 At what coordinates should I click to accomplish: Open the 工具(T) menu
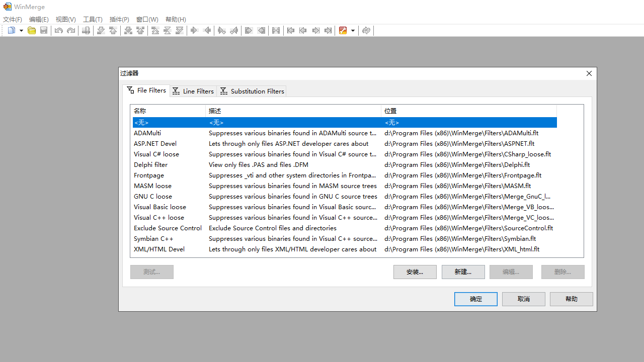coord(93,19)
